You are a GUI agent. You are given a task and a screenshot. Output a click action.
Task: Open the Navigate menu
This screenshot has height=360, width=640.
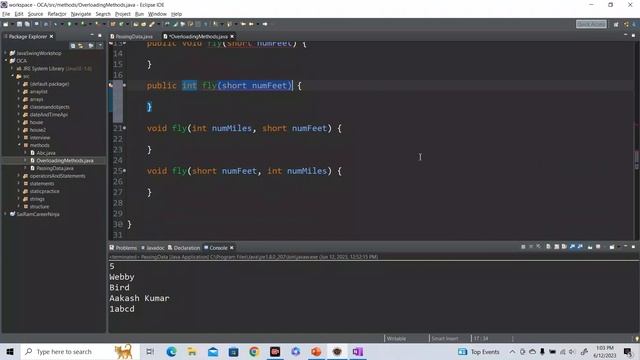pyautogui.click(x=81, y=14)
